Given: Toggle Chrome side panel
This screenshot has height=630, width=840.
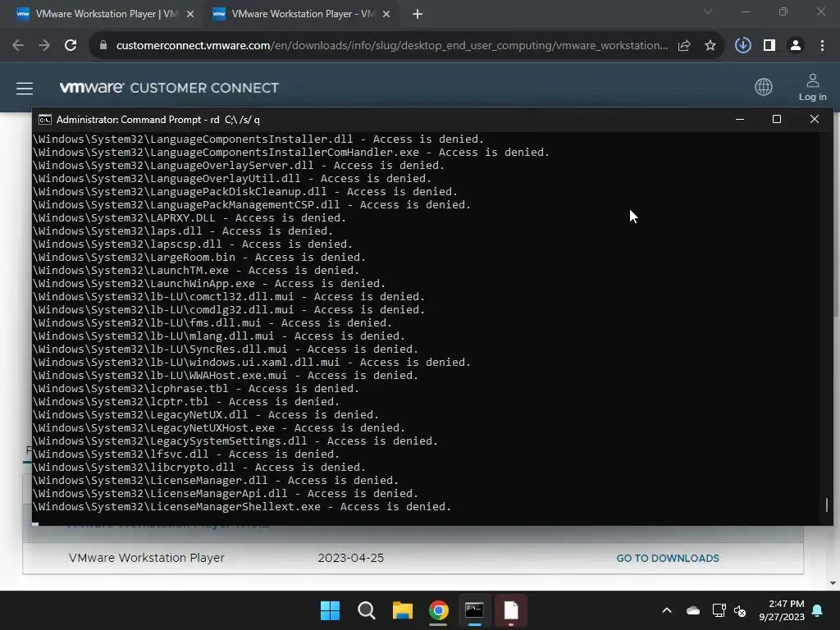Looking at the screenshot, I should click(769, 46).
